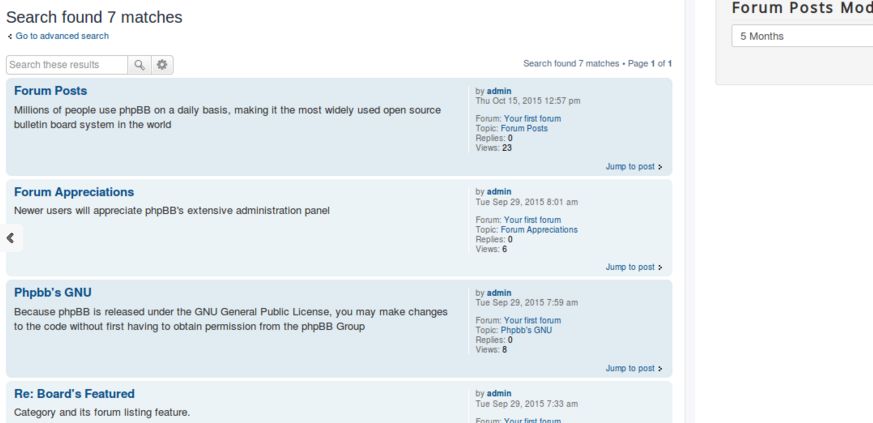This screenshot has height=423, width=873.
Task: Click 'Views: 8' text
Action: [x=491, y=350]
